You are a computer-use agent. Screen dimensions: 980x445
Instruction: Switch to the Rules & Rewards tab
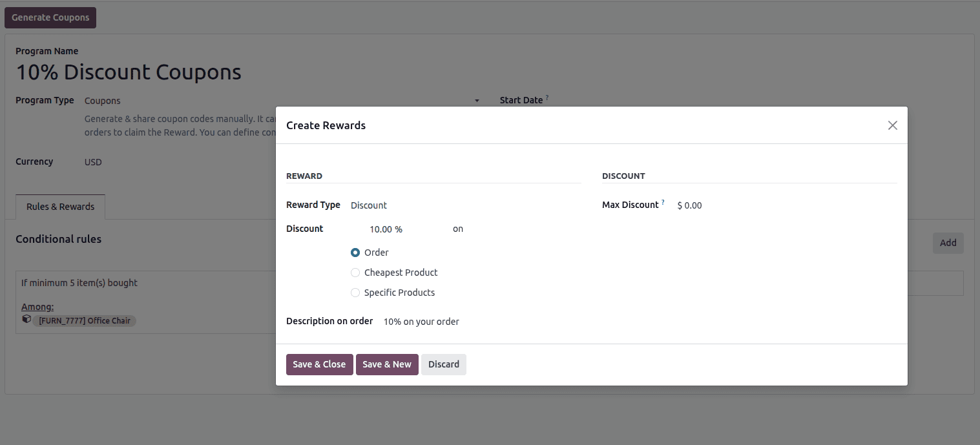60,207
